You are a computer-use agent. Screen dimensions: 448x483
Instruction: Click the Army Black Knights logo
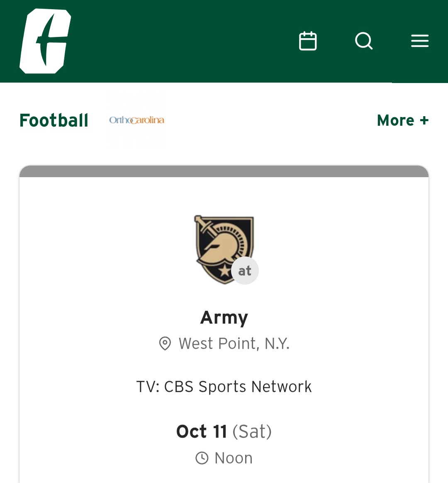pyautogui.click(x=220, y=247)
